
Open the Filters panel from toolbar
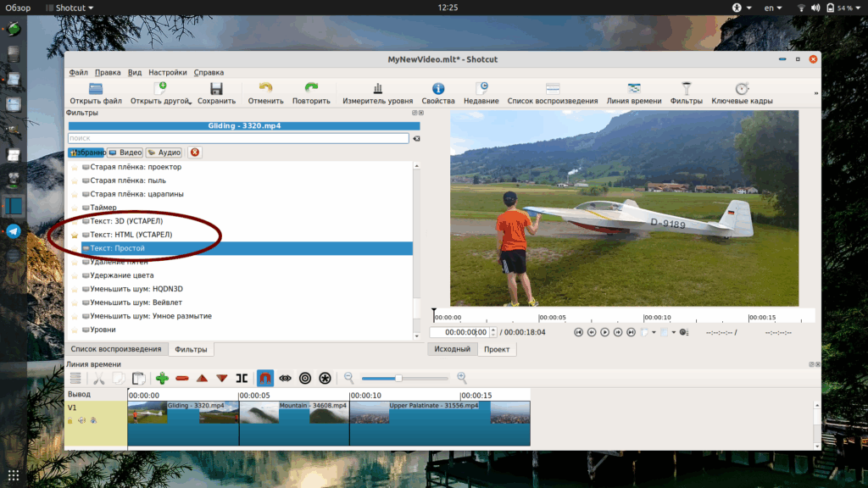(686, 93)
